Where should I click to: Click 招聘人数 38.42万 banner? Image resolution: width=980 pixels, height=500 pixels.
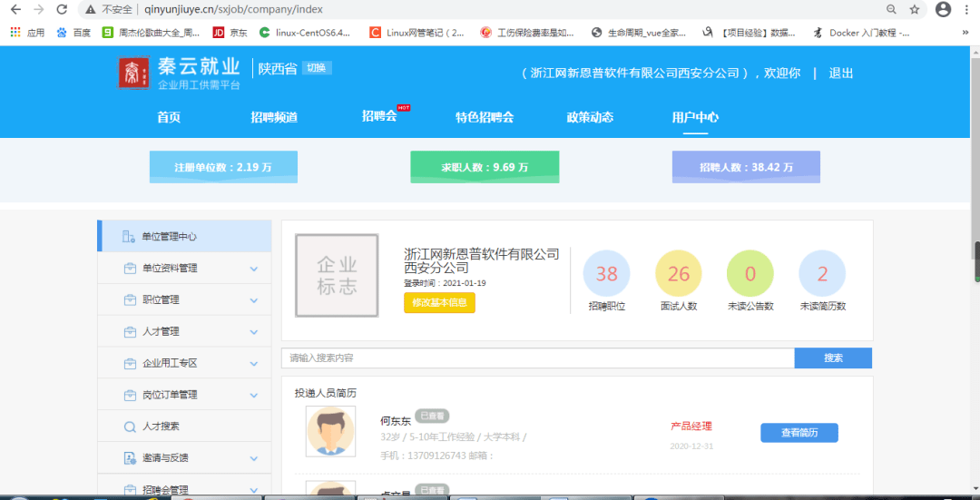click(x=746, y=168)
